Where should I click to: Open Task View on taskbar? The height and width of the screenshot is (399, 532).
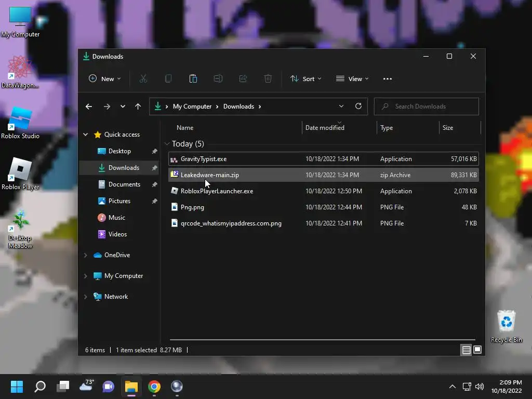click(x=63, y=387)
